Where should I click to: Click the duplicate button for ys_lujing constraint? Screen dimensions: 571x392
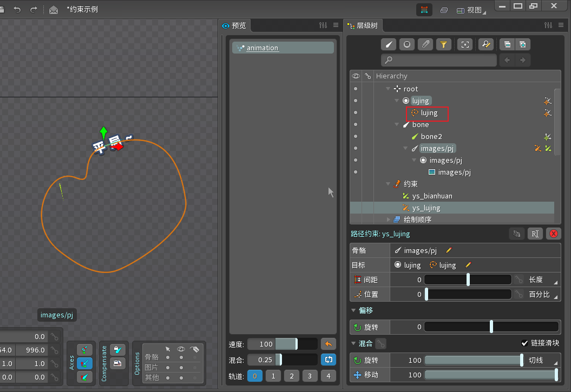click(517, 234)
